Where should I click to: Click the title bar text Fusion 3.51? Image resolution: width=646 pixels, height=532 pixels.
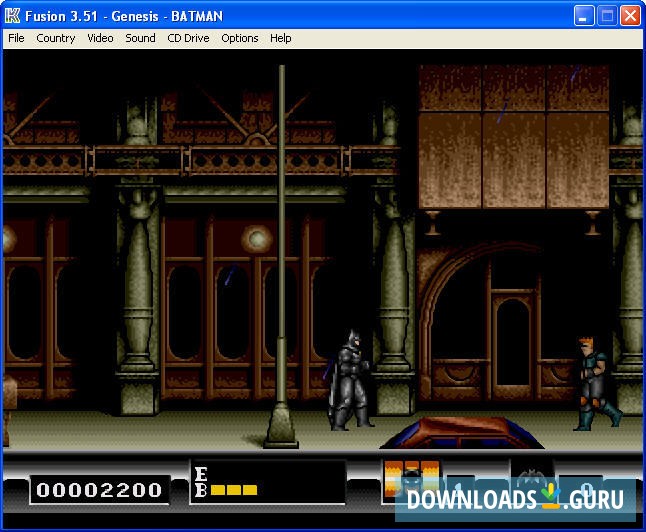[x=61, y=16]
